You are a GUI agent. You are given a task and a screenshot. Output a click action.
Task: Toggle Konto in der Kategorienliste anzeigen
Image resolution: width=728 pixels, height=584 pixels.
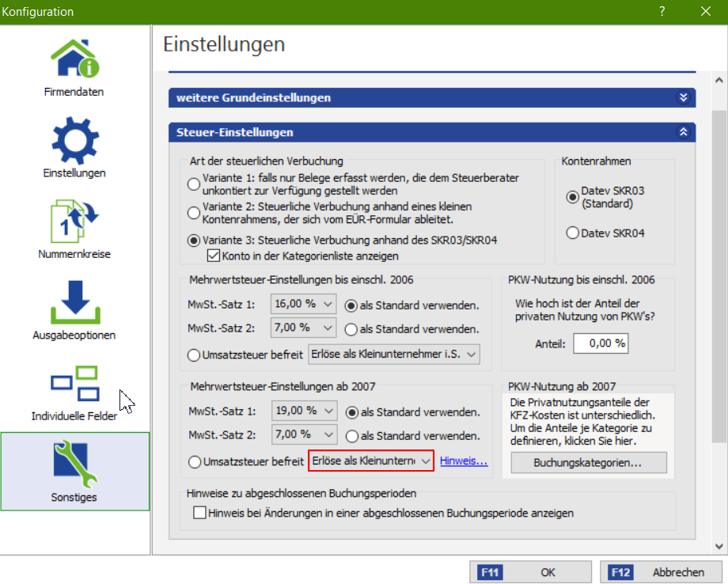(x=214, y=256)
